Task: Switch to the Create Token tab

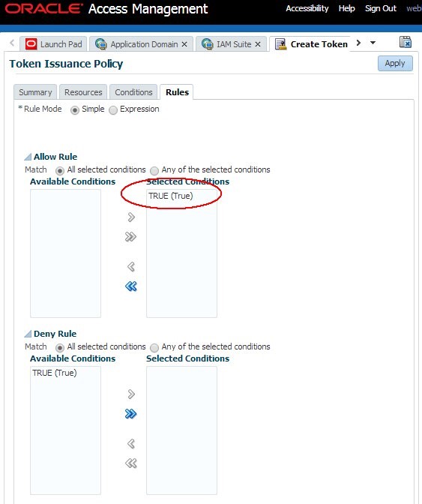Action: click(x=310, y=44)
